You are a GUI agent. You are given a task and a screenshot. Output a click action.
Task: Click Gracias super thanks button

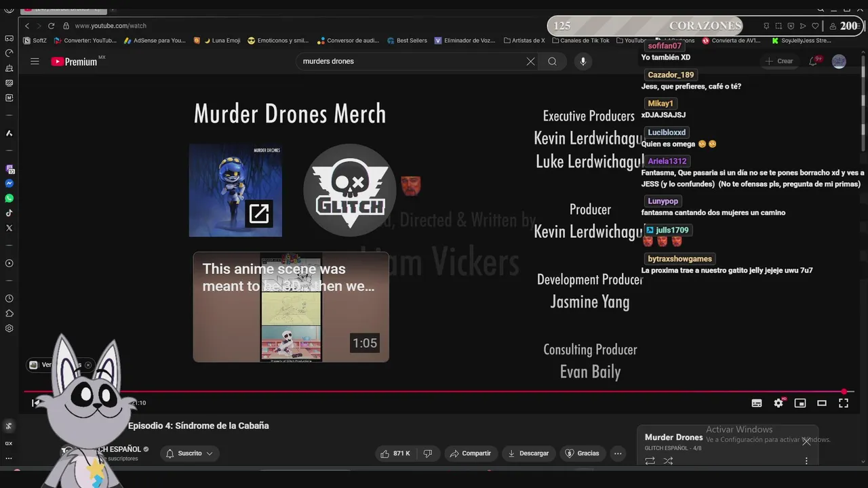(583, 453)
